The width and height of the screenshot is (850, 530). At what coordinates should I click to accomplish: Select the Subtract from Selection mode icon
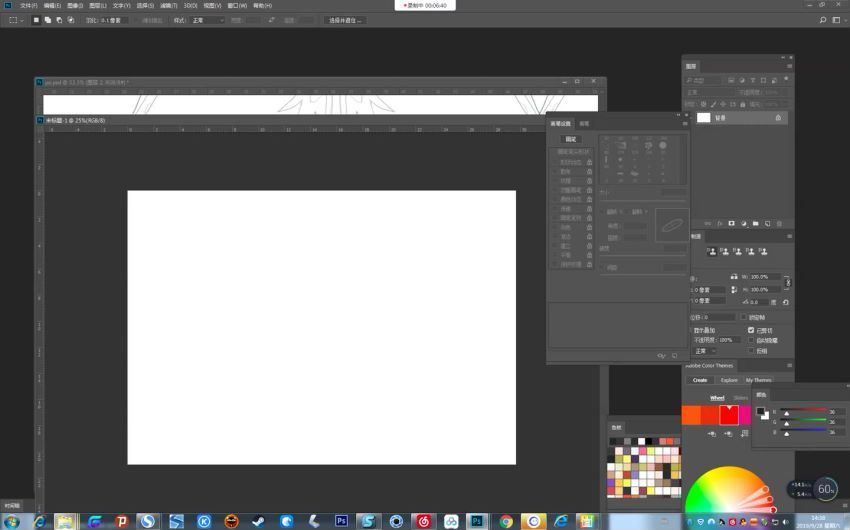59,20
